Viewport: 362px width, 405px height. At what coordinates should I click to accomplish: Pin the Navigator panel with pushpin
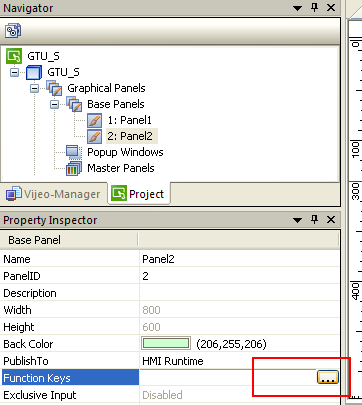point(315,8)
